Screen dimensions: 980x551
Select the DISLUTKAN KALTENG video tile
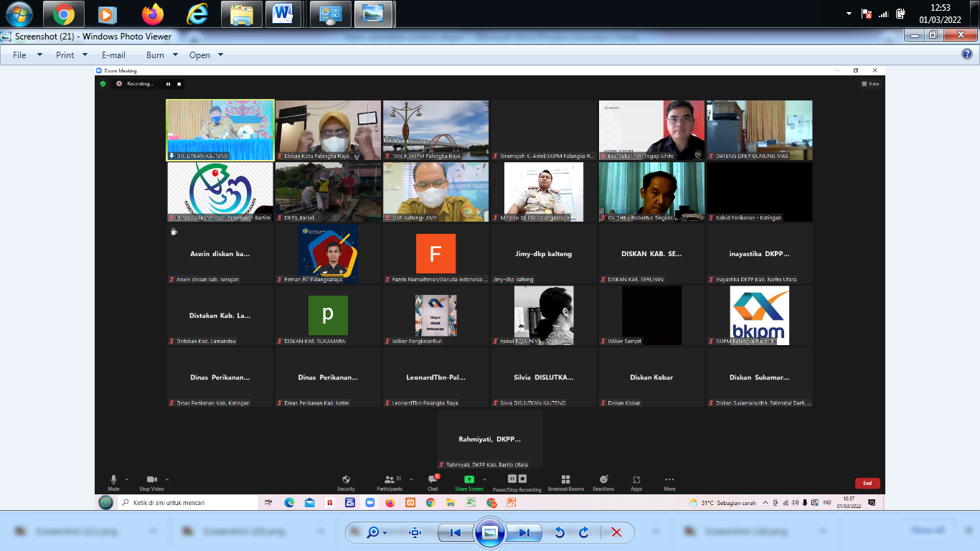click(220, 130)
